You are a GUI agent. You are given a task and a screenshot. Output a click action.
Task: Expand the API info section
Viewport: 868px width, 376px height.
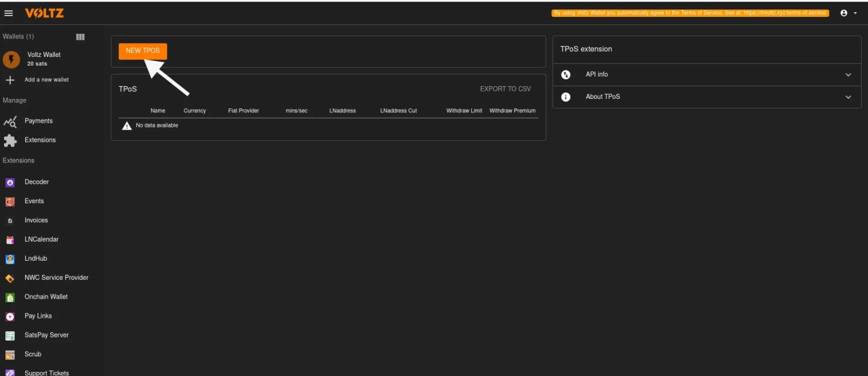pyautogui.click(x=848, y=75)
